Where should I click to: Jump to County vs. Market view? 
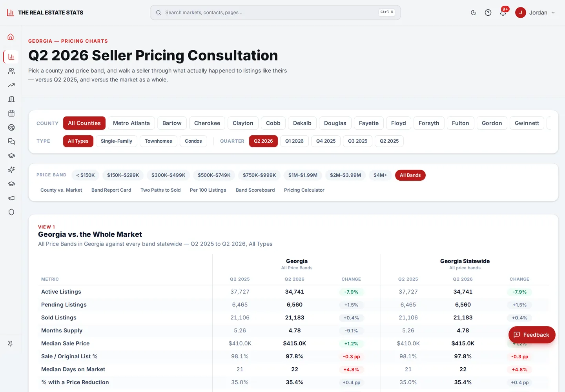click(x=61, y=190)
